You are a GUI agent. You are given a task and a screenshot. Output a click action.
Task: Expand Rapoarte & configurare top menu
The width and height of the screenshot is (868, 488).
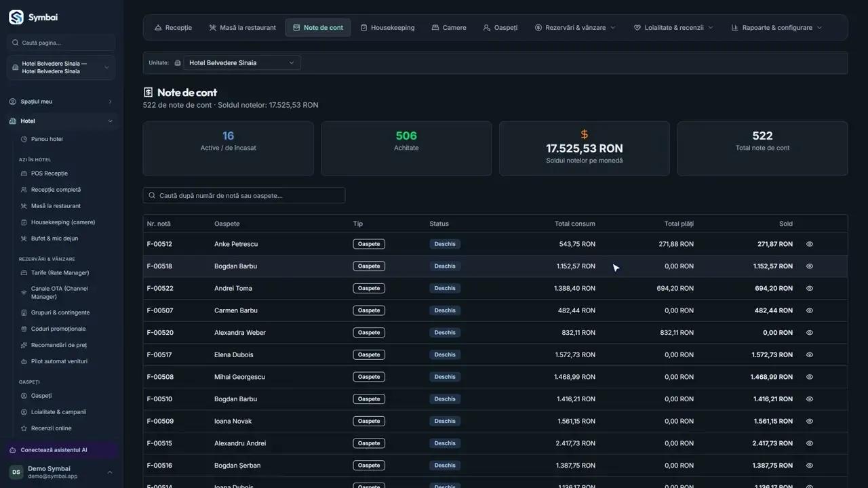(777, 28)
